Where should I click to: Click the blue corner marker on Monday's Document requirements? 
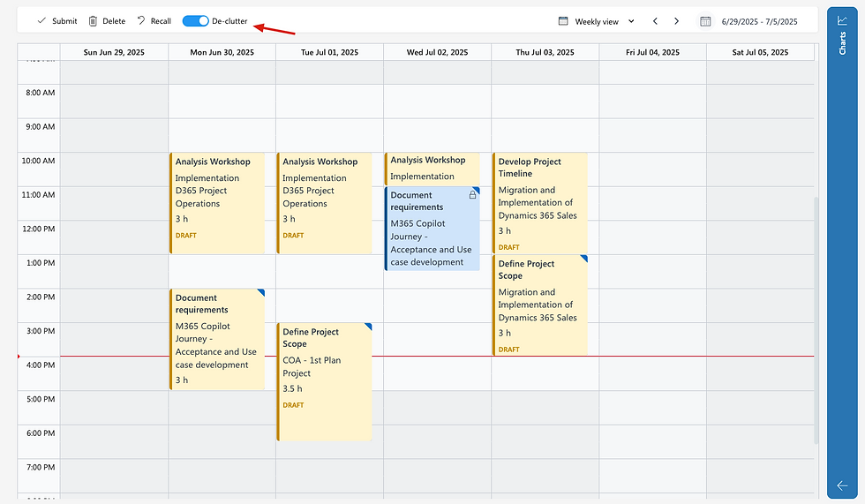pyautogui.click(x=261, y=292)
